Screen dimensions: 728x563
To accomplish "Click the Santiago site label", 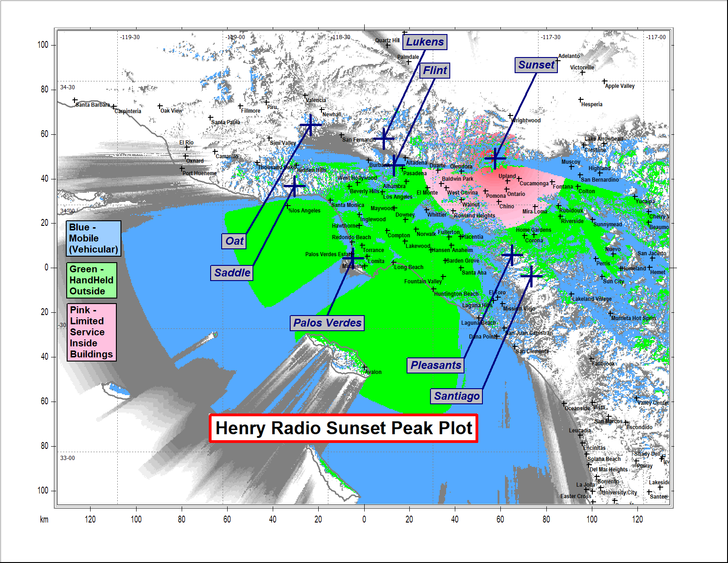I will point(457,396).
